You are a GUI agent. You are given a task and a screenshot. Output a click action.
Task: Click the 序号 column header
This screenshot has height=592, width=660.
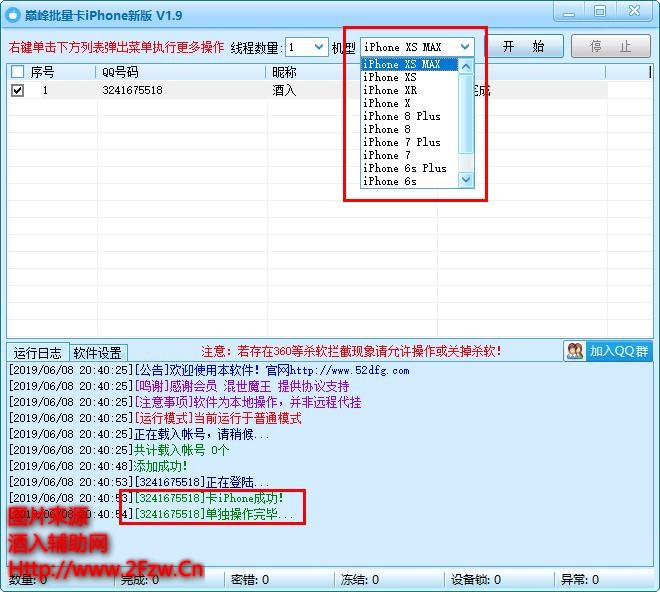[x=53, y=72]
